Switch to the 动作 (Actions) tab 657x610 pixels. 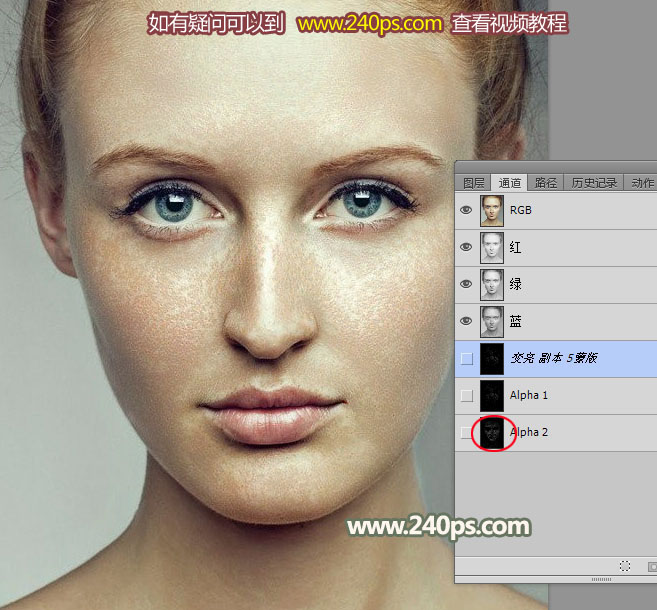click(642, 183)
